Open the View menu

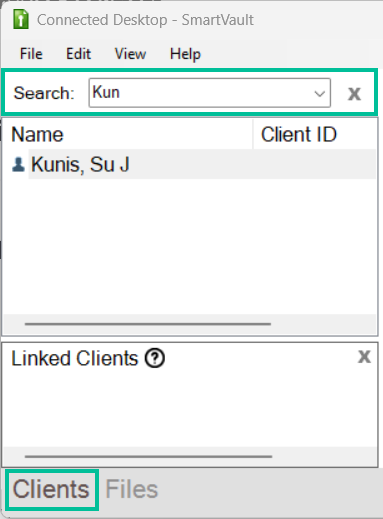[x=130, y=54]
